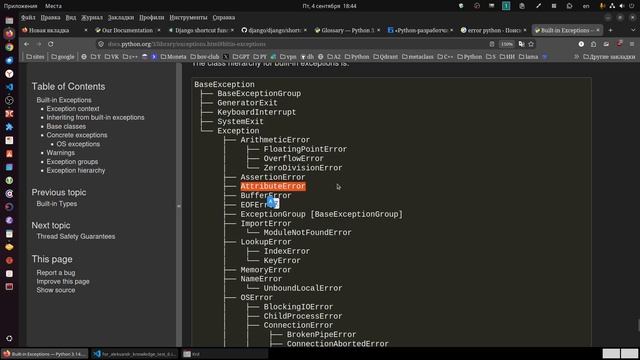This screenshot has width=640, height=360.
Task: Open the Закладки menu
Action: coord(121,18)
